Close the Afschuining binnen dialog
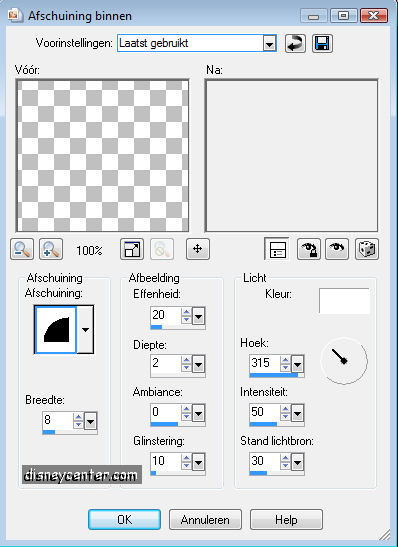 [374, 16]
